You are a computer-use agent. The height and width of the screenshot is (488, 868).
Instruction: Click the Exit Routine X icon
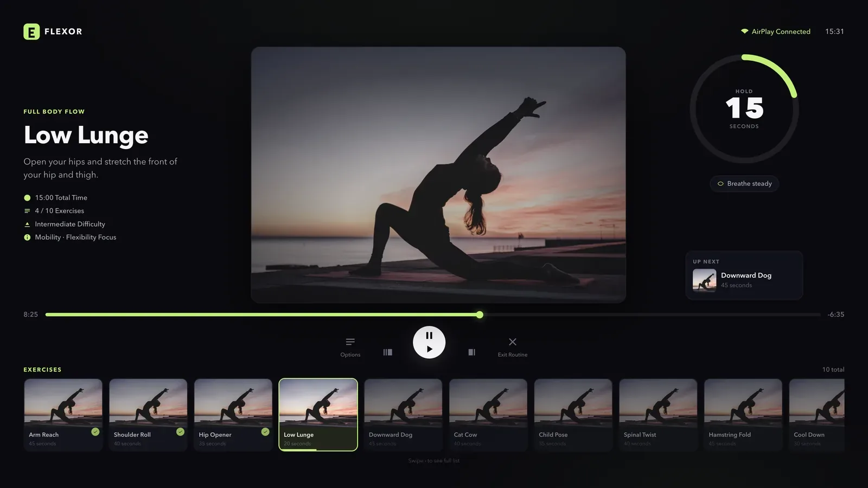coord(513,342)
